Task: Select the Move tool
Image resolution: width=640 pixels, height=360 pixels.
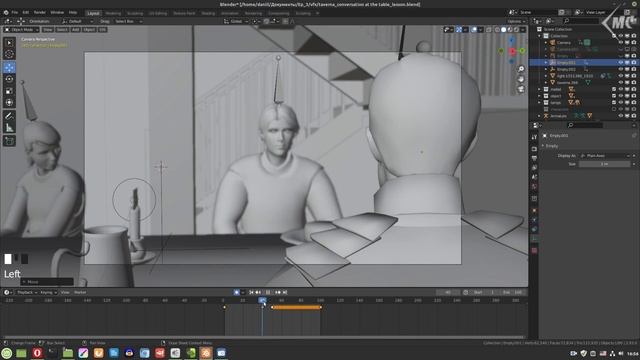Action: pyautogui.click(x=9, y=67)
